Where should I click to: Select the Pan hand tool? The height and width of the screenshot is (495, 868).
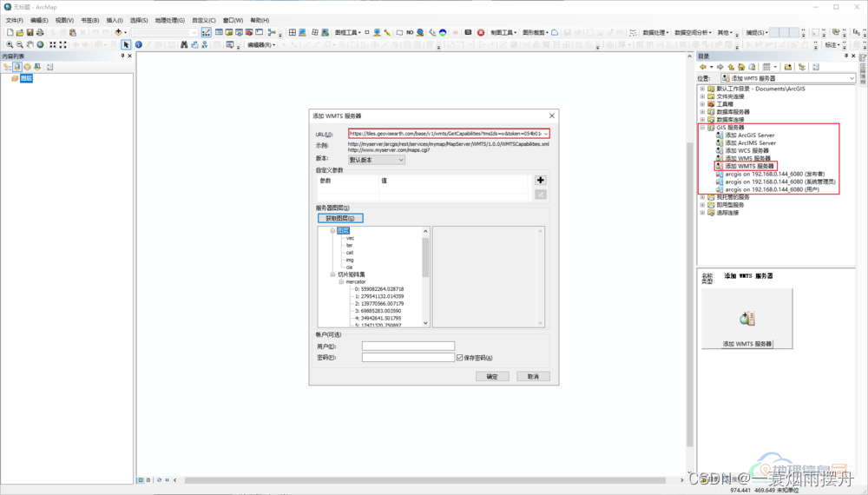(x=30, y=45)
